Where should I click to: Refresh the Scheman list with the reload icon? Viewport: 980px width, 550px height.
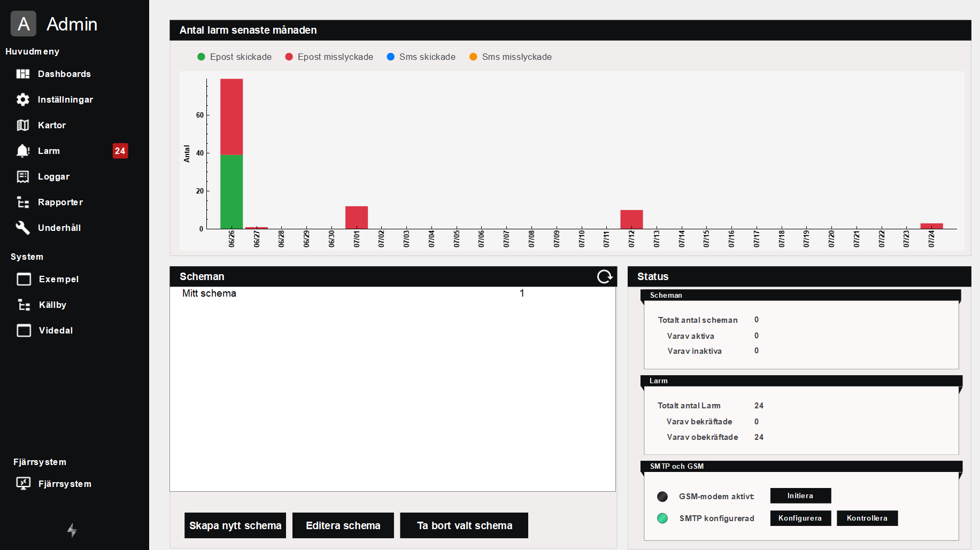(x=605, y=276)
